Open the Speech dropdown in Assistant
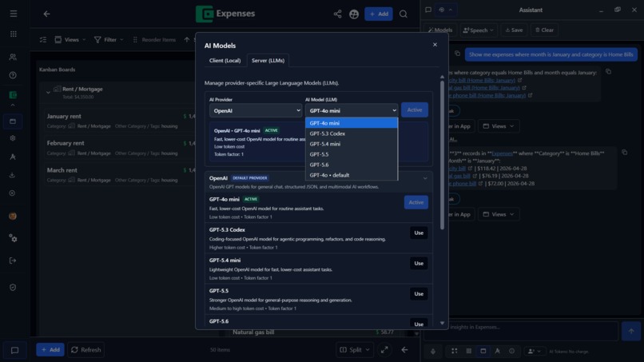 tap(479, 30)
